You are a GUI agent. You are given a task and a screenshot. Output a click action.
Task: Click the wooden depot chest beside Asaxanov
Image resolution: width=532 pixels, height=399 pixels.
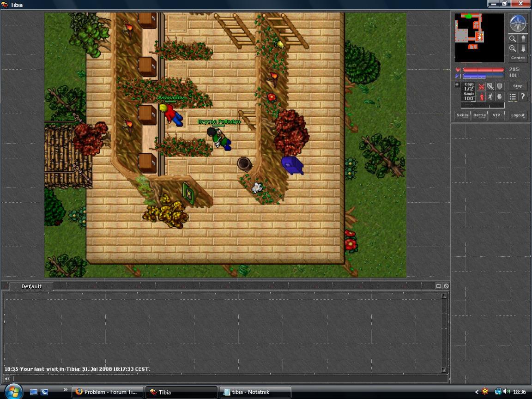[147, 115]
